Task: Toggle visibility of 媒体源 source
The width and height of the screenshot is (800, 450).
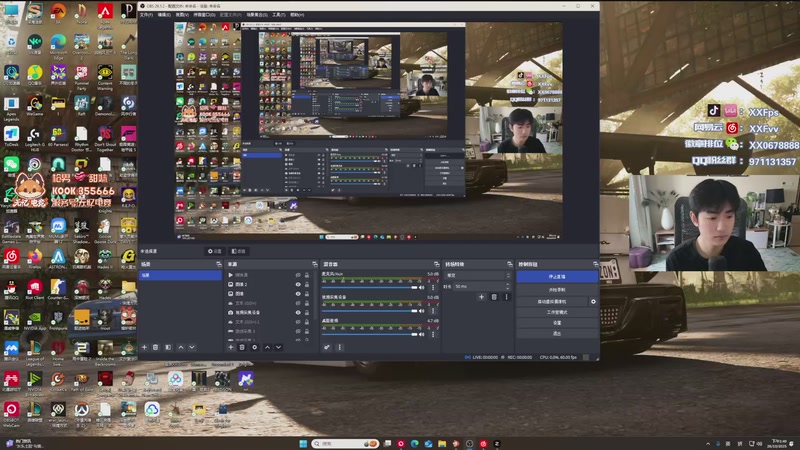Action: point(298,275)
